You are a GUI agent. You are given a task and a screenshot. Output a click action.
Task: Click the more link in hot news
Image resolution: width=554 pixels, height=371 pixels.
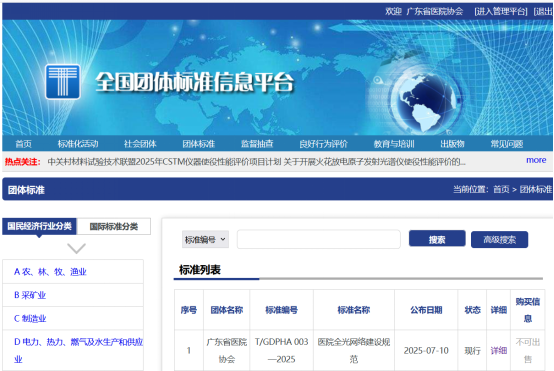536,160
